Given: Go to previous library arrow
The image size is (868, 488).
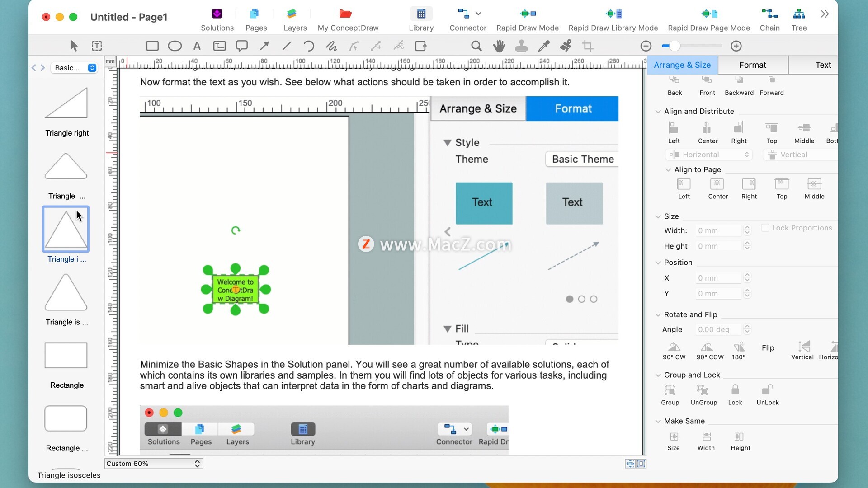Looking at the screenshot, I should click(33, 68).
